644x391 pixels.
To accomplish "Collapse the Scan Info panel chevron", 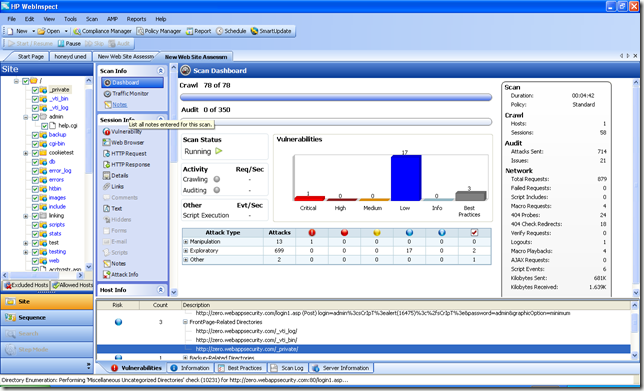I will click(160, 71).
